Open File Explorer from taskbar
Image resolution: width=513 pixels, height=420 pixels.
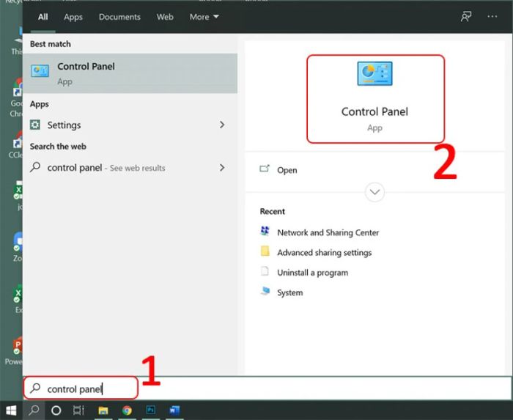point(103,410)
